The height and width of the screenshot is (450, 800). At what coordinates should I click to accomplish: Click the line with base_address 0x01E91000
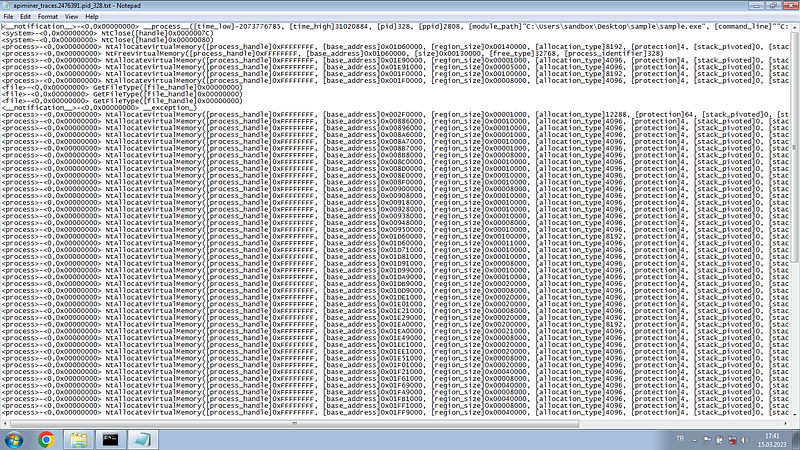point(395,67)
